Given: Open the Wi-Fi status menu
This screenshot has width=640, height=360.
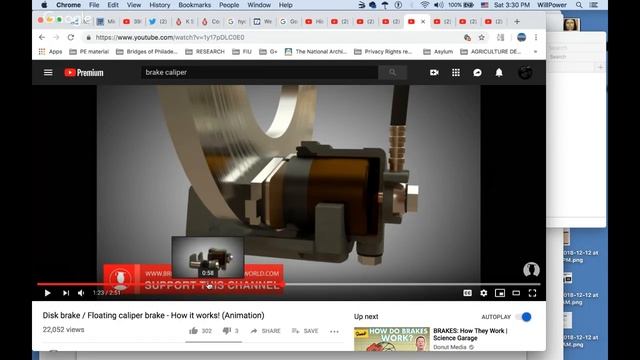Looking at the screenshot, I should (424, 5).
